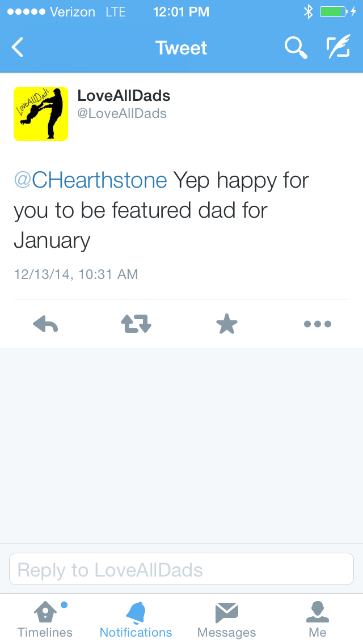Select the Notifications tab
363x644 pixels.
pos(136,619)
